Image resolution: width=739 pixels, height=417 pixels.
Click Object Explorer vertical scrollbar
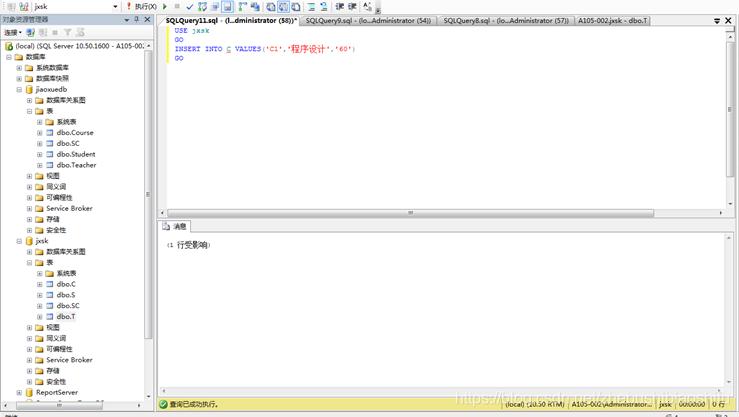click(149, 200)
